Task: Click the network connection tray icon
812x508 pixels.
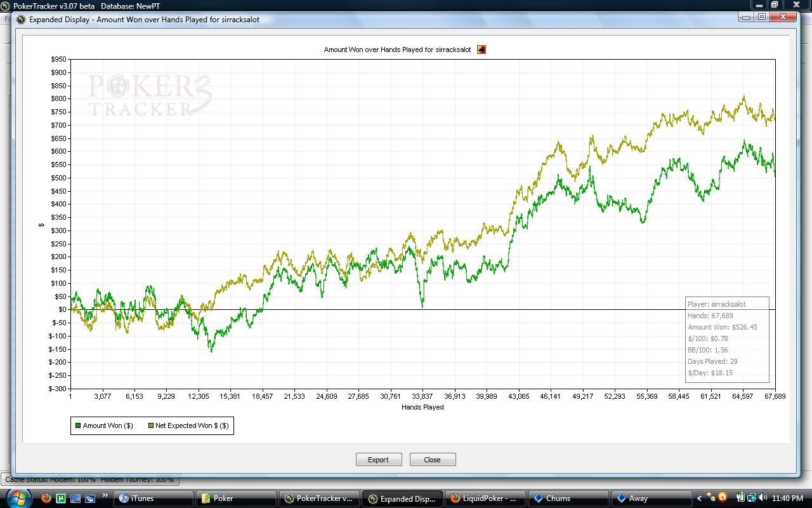Action: [752, 498]
